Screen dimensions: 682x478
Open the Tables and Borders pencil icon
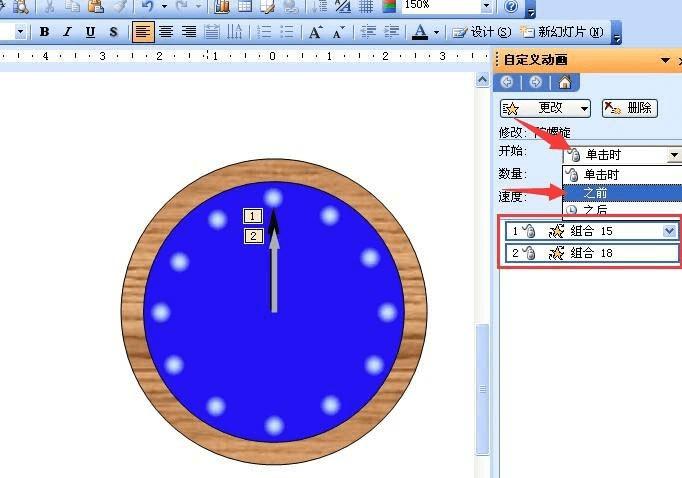tap(267, 6)
